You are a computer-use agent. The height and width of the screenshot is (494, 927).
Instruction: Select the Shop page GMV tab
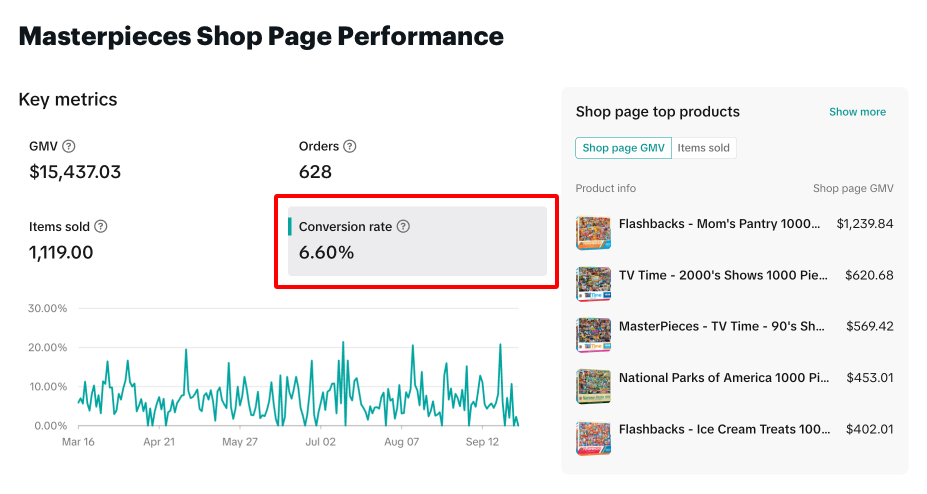pyautogui.click(x=624, y=148)
